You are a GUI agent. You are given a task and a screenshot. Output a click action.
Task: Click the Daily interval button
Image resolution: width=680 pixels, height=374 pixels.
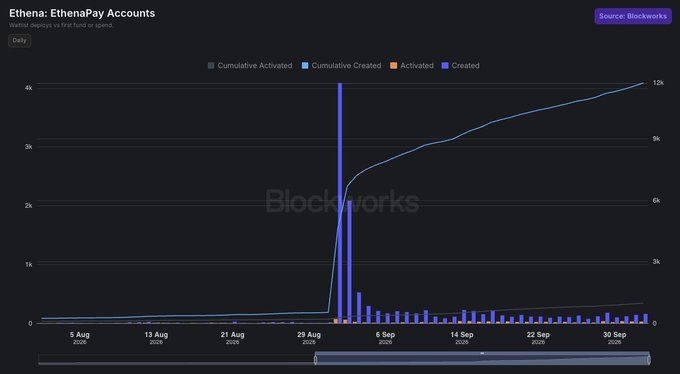point(20,40)
